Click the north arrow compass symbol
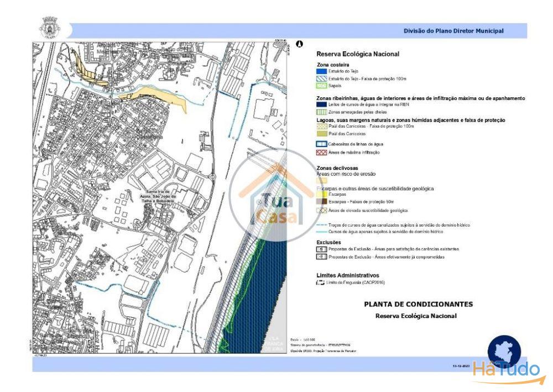This screenshot has width=553, height=392. pyautogui.click(x=300, y=44)
